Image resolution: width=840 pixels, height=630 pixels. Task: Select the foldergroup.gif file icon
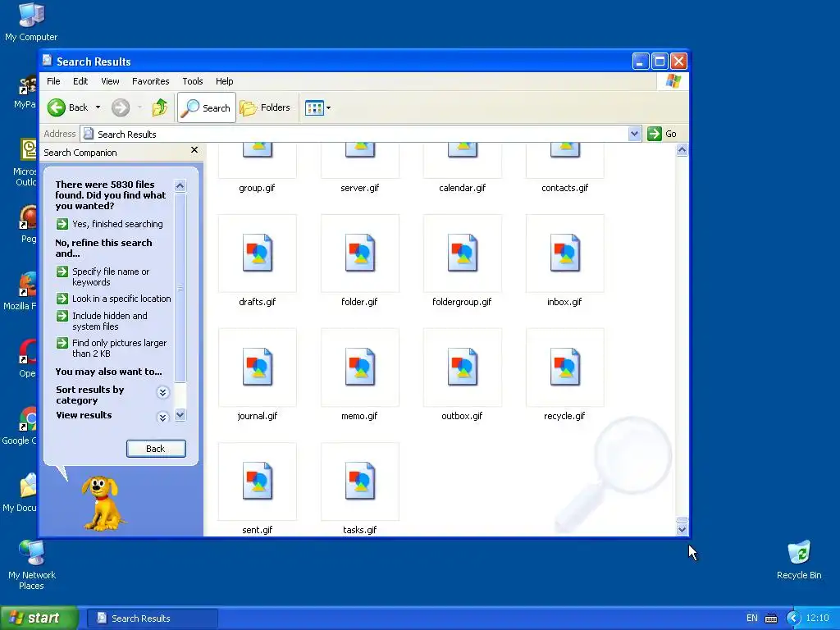coord(463,253)
